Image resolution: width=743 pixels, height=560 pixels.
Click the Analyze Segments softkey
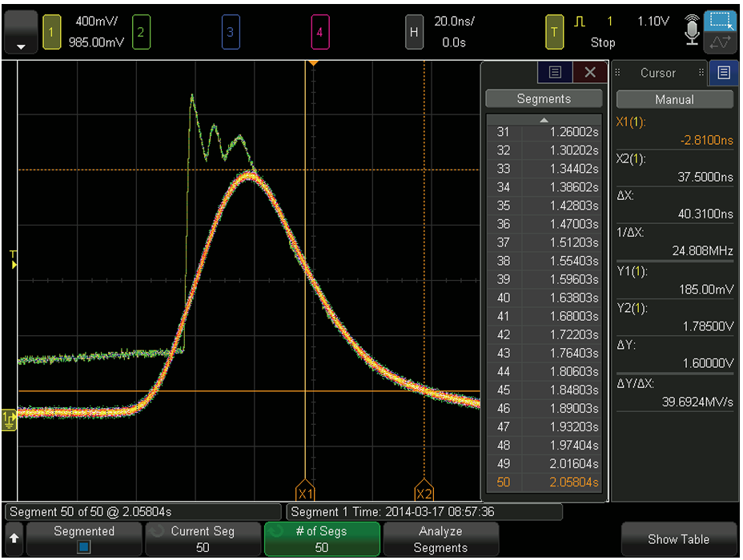point(440,538)
